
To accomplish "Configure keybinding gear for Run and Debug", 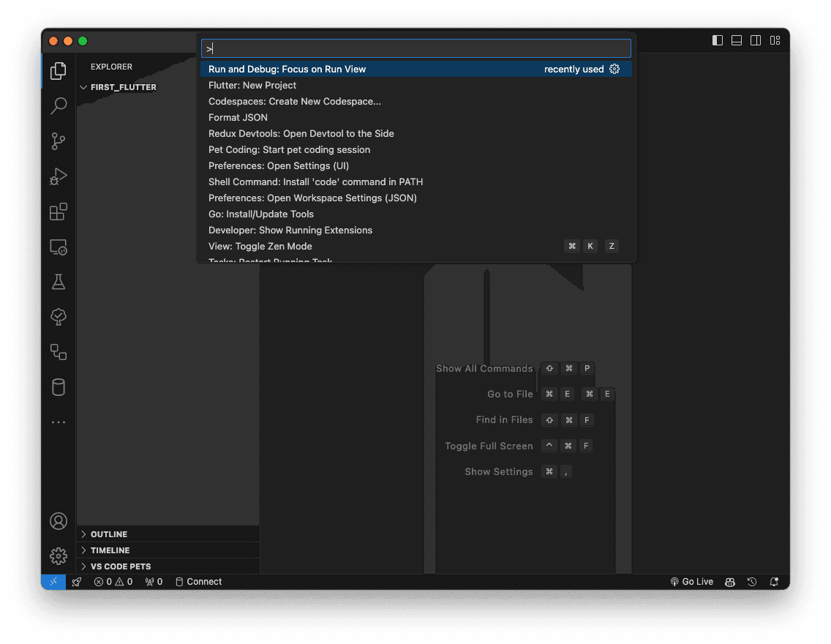I will [614, 70].
